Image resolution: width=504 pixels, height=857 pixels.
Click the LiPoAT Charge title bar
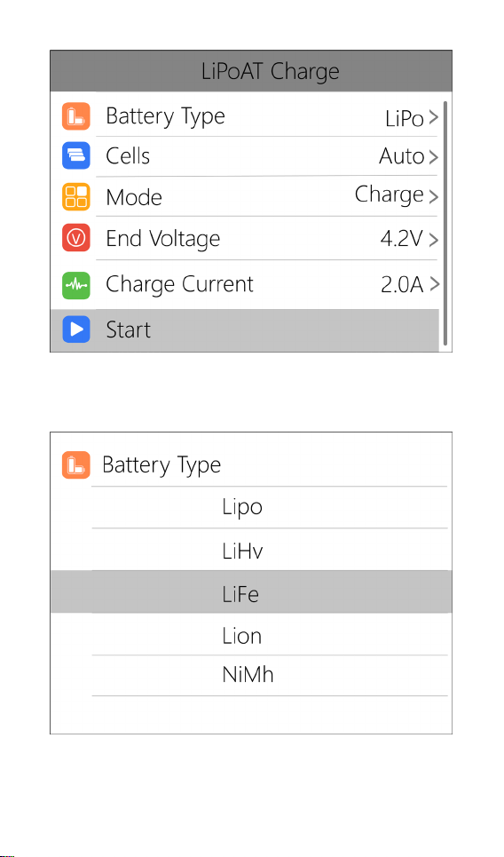pos(251,71)
